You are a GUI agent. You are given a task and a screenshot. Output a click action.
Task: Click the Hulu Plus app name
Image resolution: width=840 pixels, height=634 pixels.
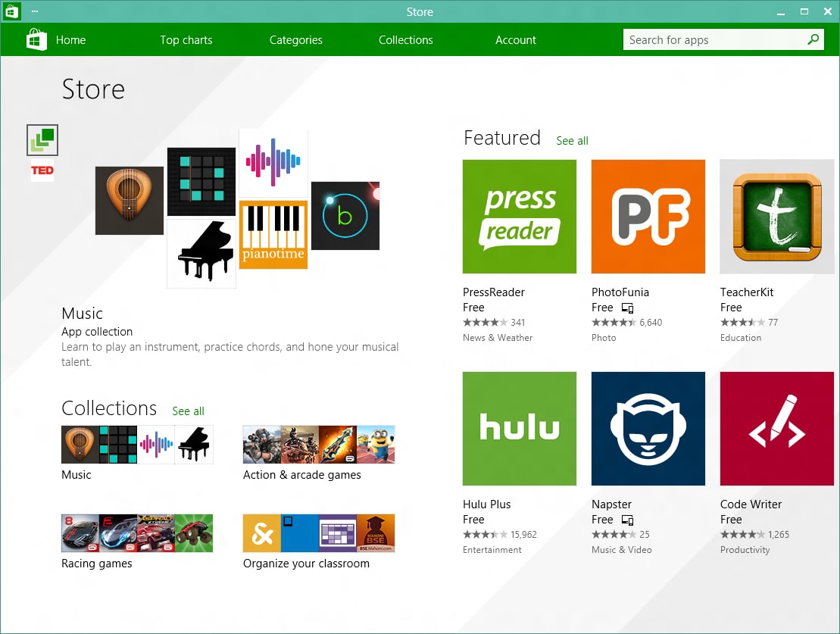486,504
